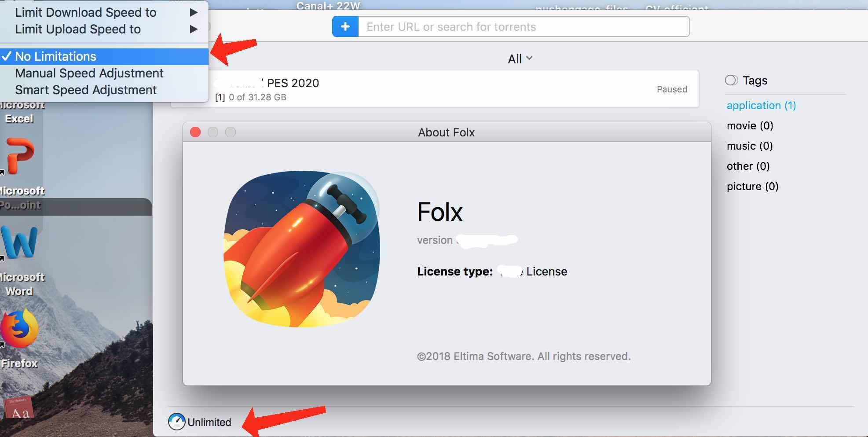The image size is (868, 437).
Task: Expand Limit Download Speed to submenu
Action: coord(104,12)
